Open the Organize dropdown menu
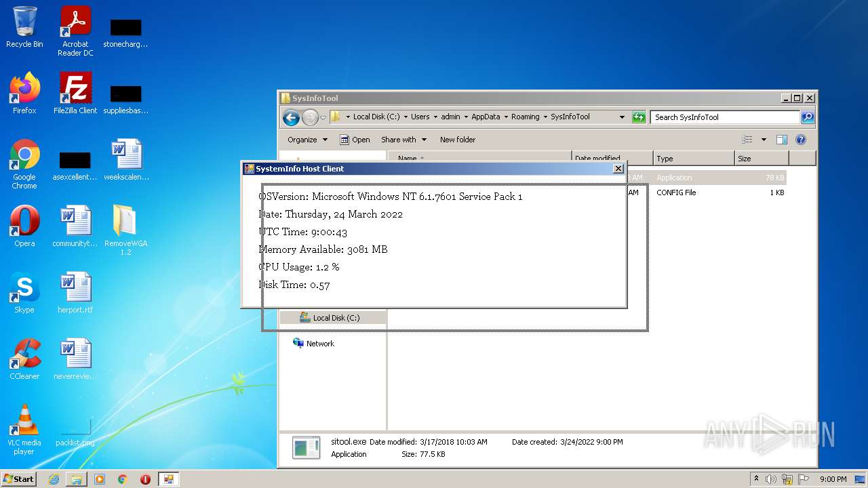 [307, 140]
